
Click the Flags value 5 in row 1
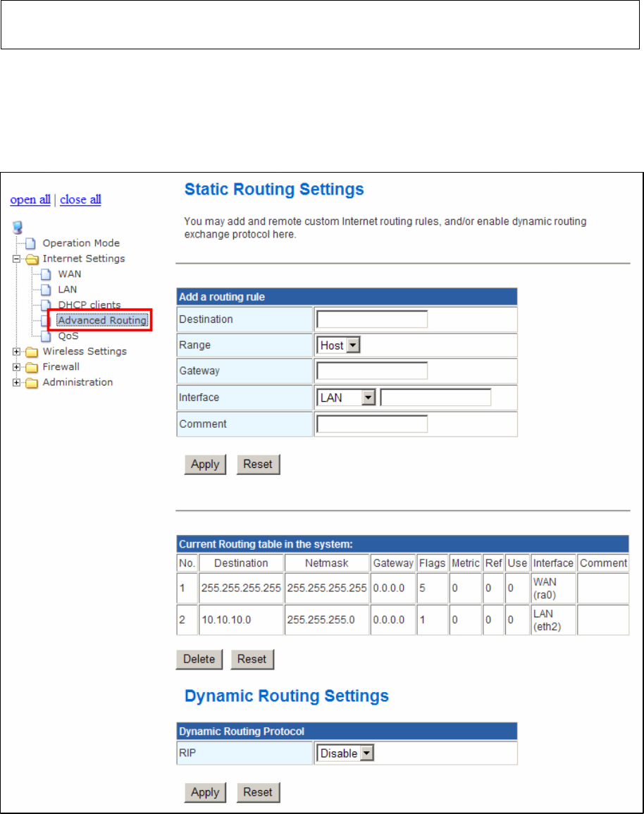click(x=423, y=588)
